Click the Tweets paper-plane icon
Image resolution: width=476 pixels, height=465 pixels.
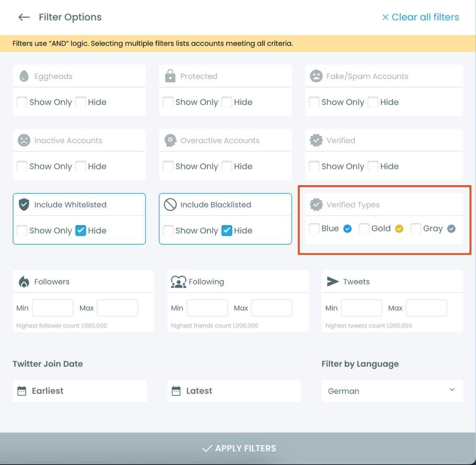point(333,281)
